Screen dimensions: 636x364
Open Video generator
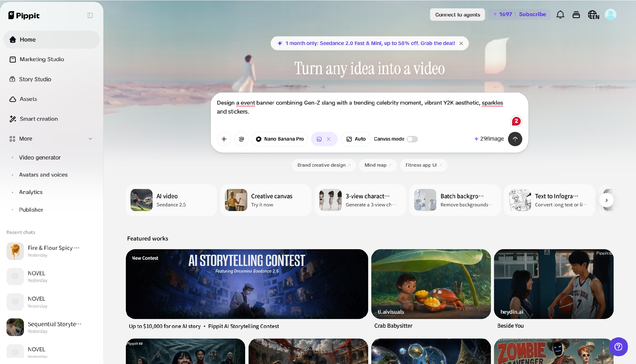click(40, 157)
